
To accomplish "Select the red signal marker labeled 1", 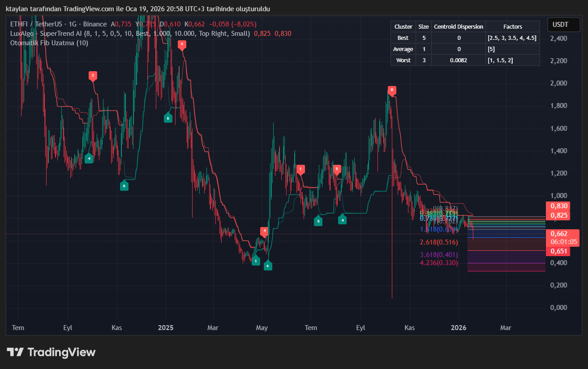I will coord(301,169).
